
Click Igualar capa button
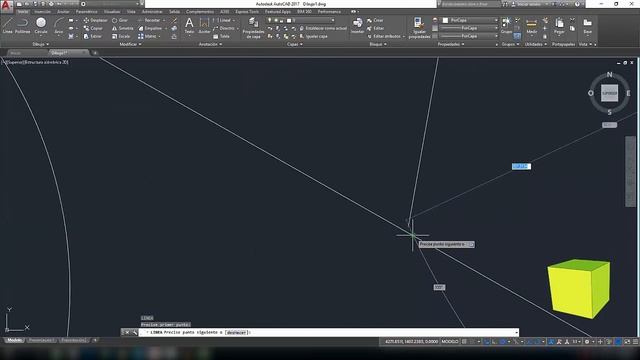(313, 36)
